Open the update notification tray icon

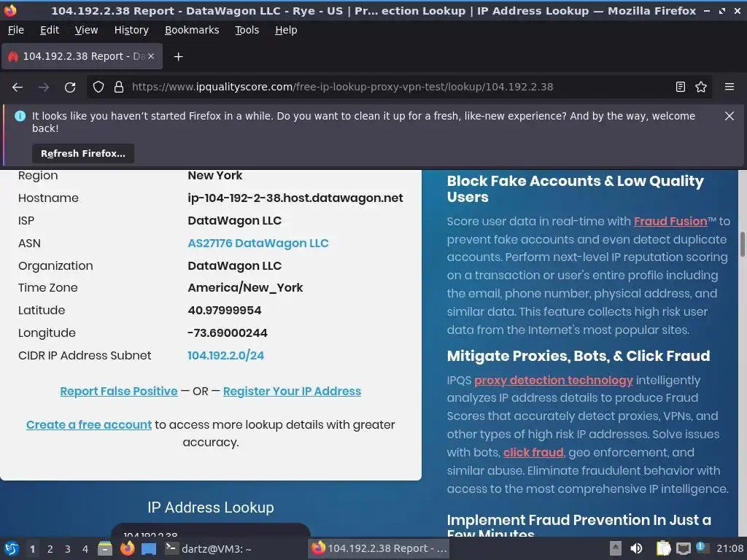(x=701, y=548)
